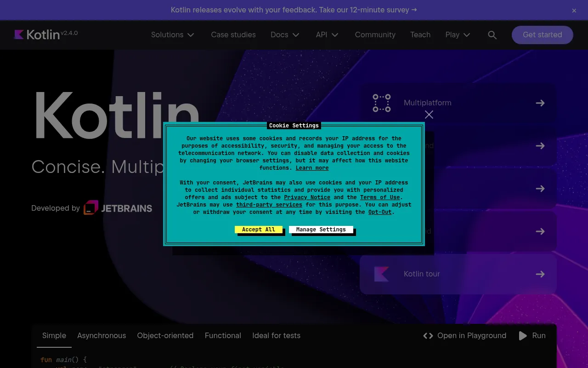Click the Open in Playground code icon
Image resolution: width=588 pixels, height=368 pixels.
point(428,336)
